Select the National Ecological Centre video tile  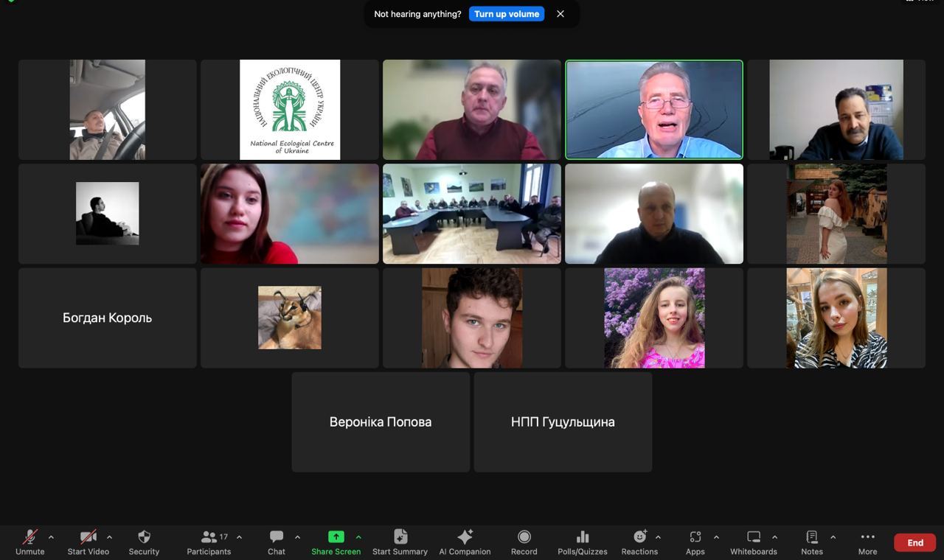tap(290, 110)
